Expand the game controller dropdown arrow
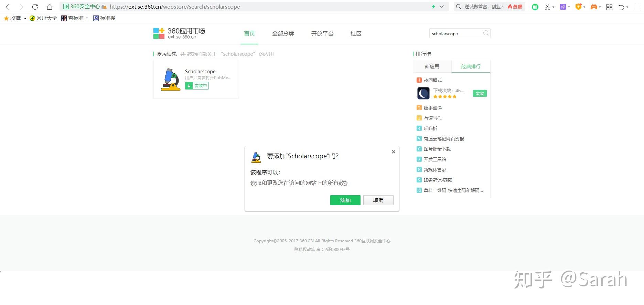 click(600, 7)
